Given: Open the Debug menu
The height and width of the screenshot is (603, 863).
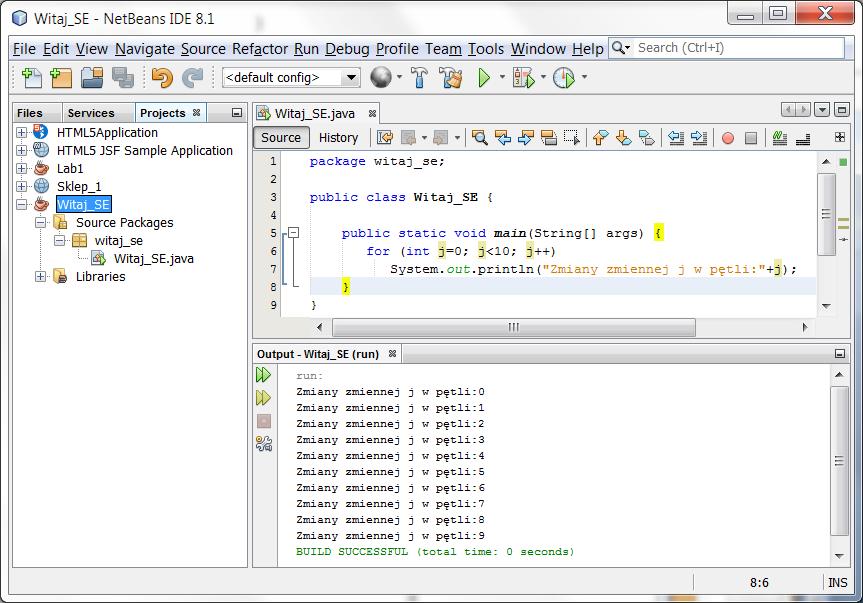Looking at the screenshot, I should tap(347, 49).
